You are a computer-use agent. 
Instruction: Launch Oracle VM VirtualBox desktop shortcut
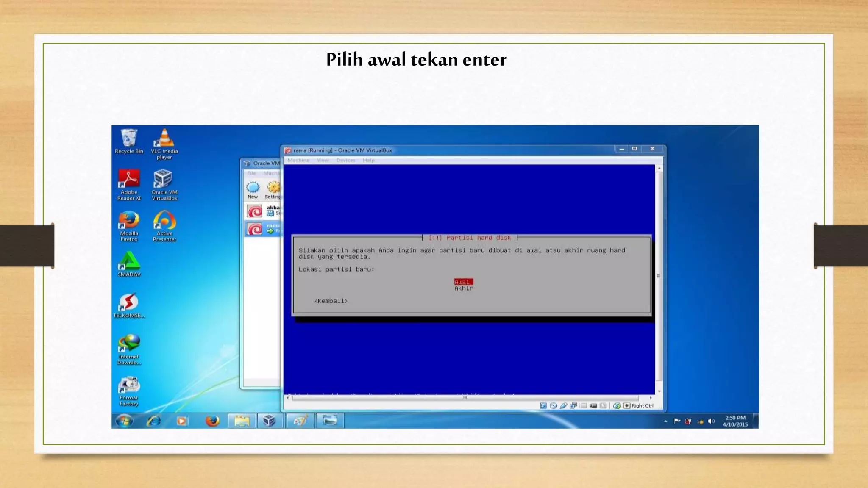pyautogui.click(x=164, y=185)
